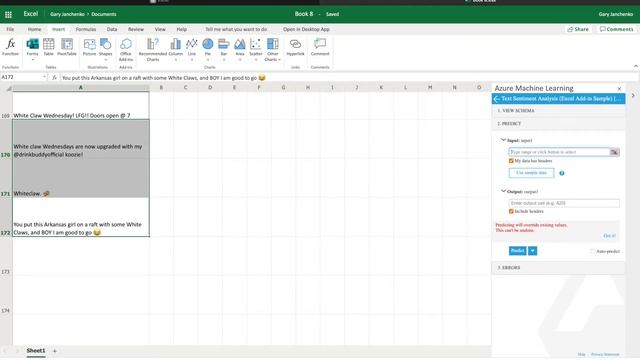Open Office Add-ins
This screenshot has width=640, height=360.
tap(126, 49)
